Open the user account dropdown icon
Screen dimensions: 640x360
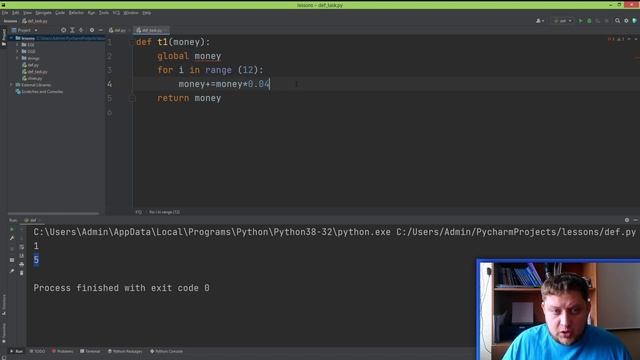pyautogui.click(x=540, y=21)
